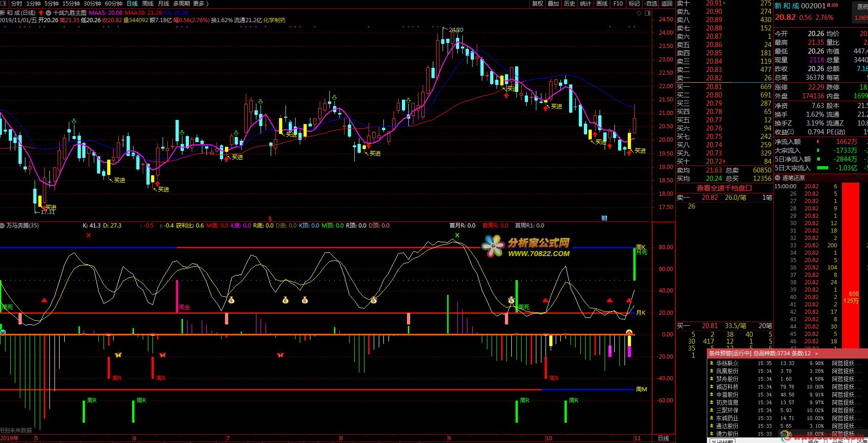Click the blue 财 marker on chart axis
This screenshot has height=443, width=868.
[604, 218]
